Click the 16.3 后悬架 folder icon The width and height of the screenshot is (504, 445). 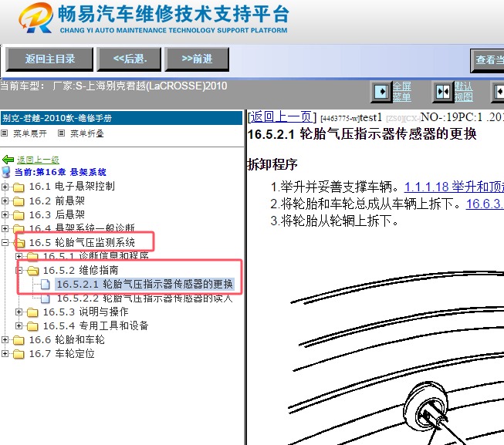click(19, 215)
